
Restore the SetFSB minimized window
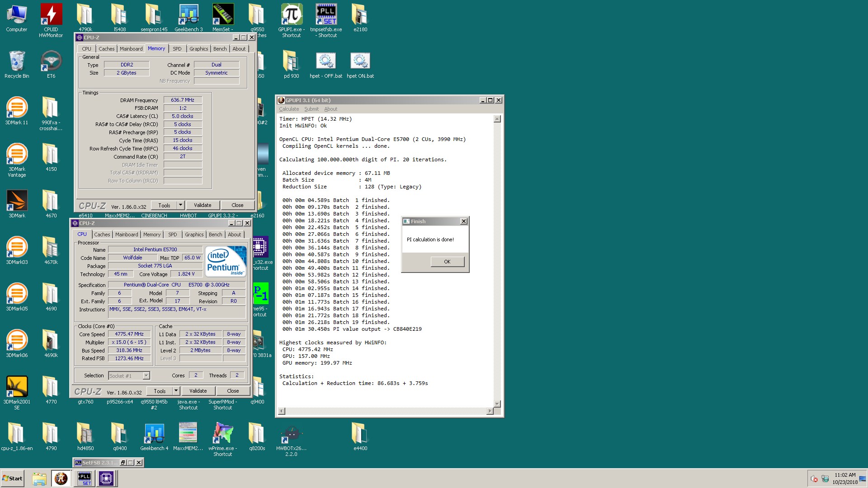coord(123,463)
